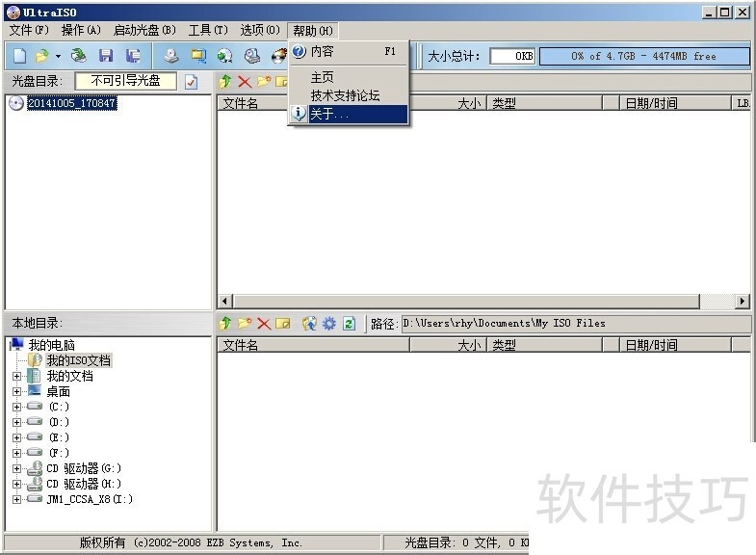Open the 文件(F) menu
Image resolution: width=756 pixels, height=555 pixels.
29,31
